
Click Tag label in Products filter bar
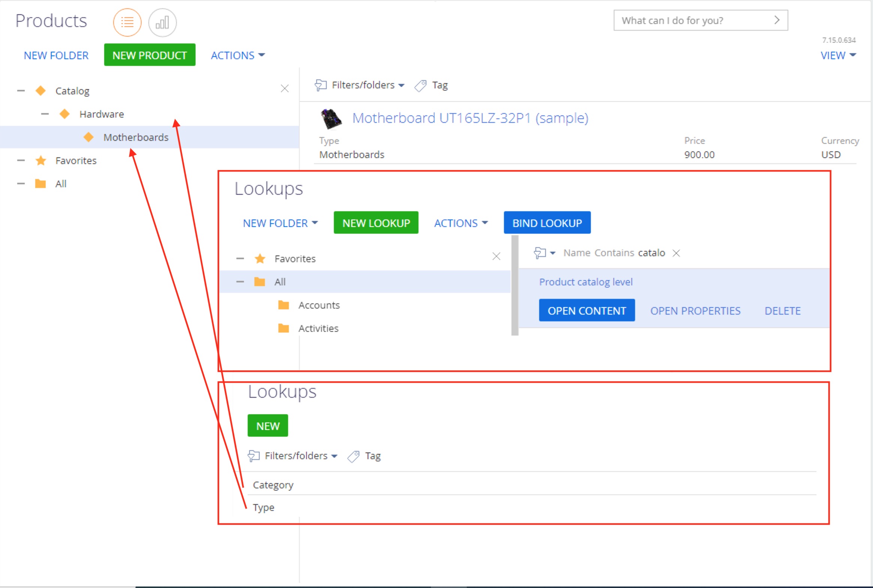tap(440, 85)
